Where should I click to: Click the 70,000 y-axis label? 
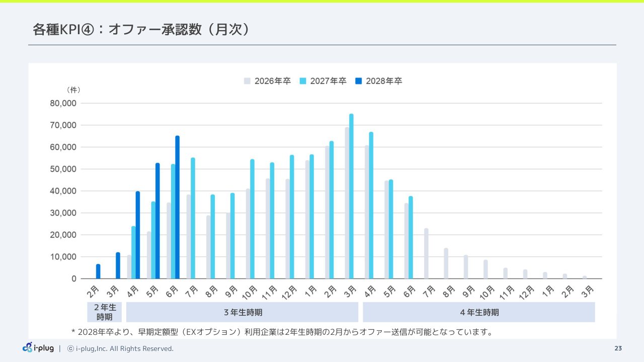click(63, 125)
